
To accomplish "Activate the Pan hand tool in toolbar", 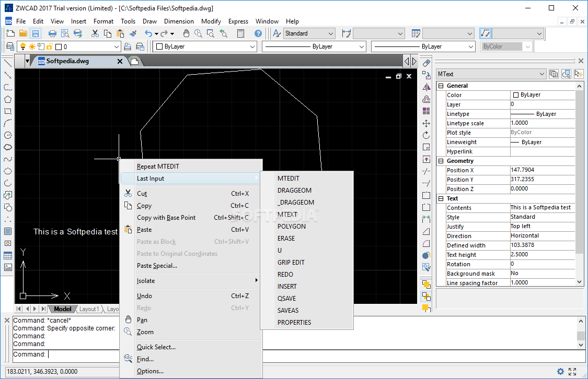I will pyautogui.click(x=186, y=33).
